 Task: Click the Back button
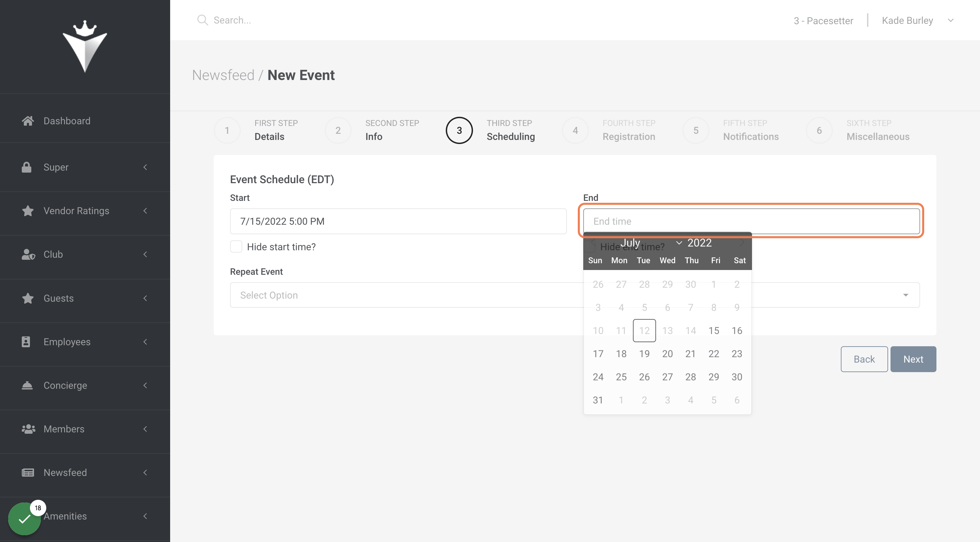coord(864,359)
